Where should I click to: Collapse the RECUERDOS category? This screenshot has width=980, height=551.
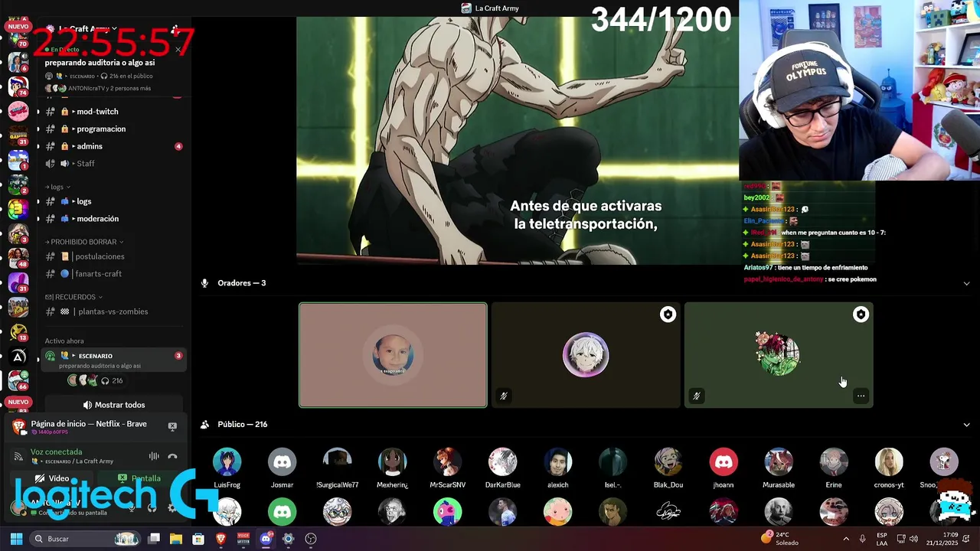coord(73,297)
